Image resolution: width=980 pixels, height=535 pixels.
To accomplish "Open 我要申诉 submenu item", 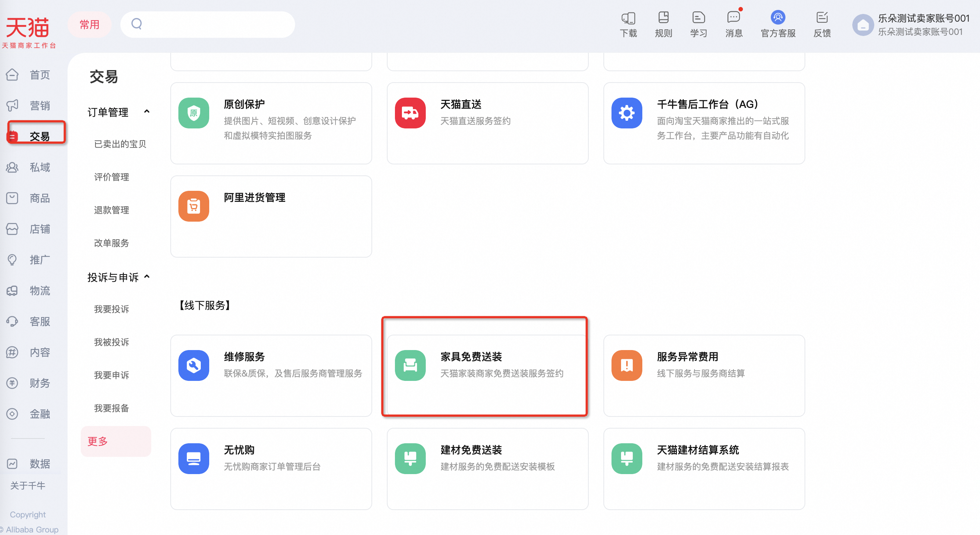I will coord(112,376).
